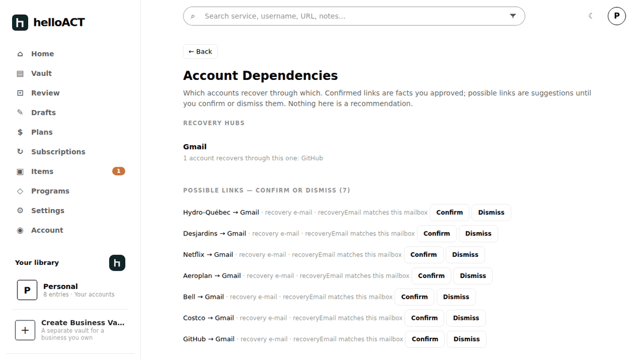The height and width of the screenshot is (359, 644).
Task: Click the Plans dollar icon
Action: click(20, 132)
